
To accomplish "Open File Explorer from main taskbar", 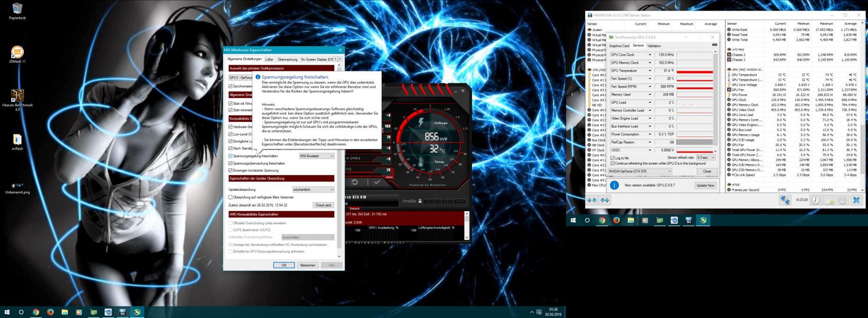I will (x=65, y=312).
